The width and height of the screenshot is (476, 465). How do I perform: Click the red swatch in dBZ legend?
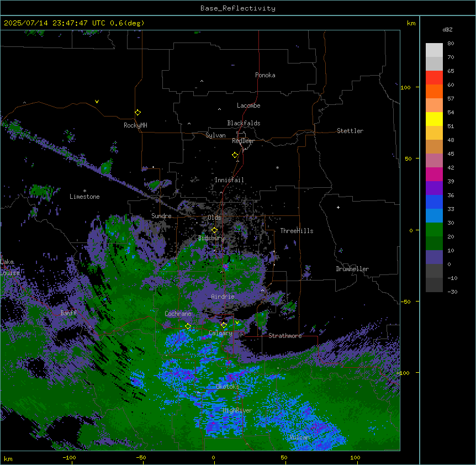434,77
